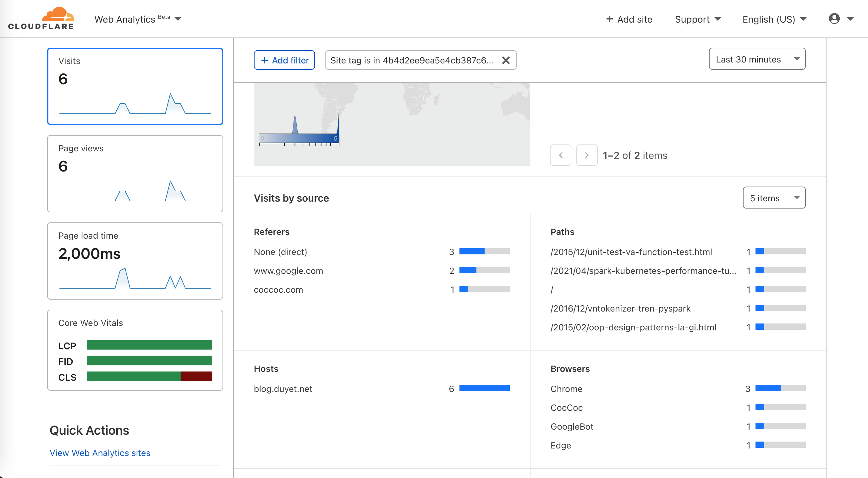Select the Page views metric card
The width and height of the screenshot is (868, 478).
tap(135, 174)
